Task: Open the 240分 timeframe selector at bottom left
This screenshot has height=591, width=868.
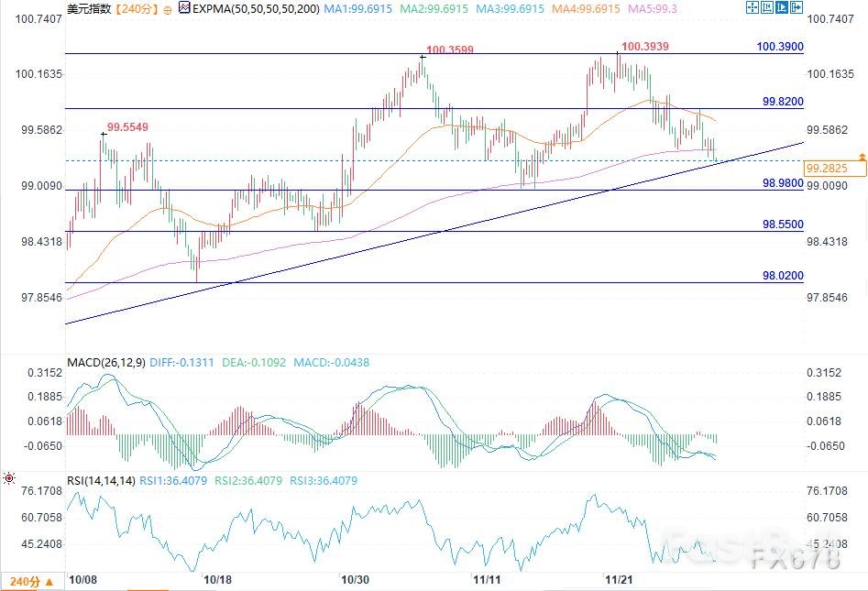Action: [32, 581]
